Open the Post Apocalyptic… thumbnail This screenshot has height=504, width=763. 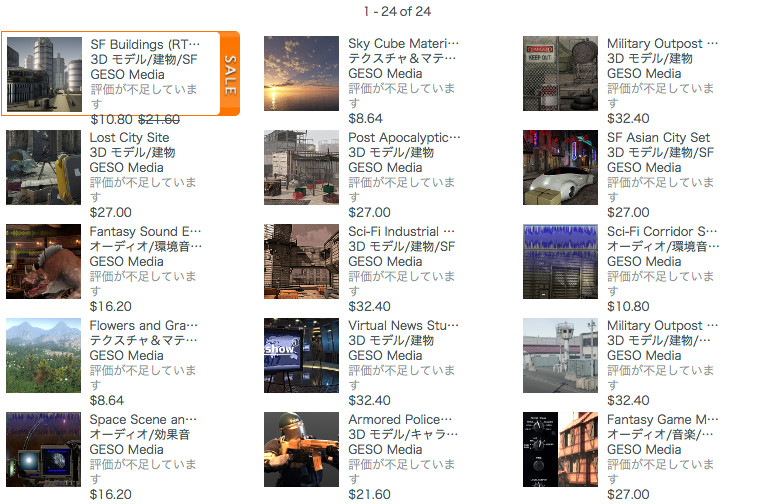301,167
